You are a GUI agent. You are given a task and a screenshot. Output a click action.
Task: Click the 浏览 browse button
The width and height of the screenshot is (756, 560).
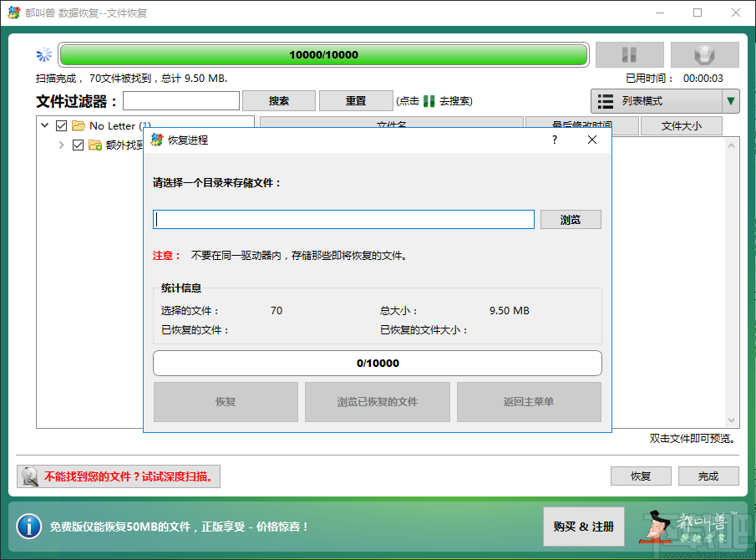coord(571,220)
